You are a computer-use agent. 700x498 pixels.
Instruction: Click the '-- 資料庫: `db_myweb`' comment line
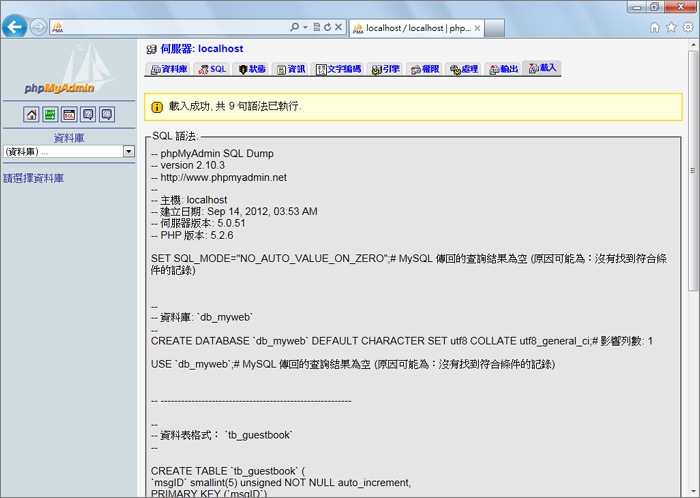[x=202, y=317]
